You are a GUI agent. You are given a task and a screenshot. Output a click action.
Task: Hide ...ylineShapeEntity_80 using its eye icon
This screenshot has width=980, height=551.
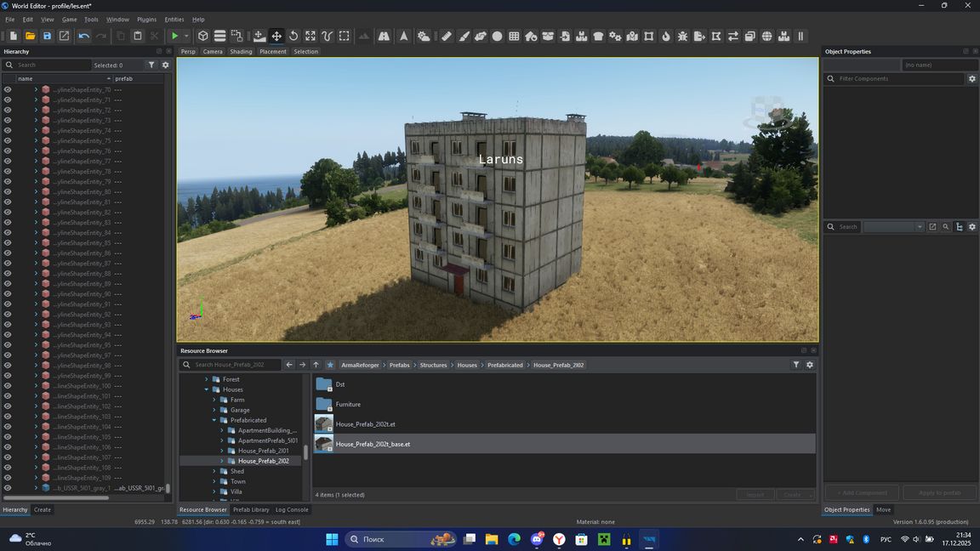coord(8,192)
